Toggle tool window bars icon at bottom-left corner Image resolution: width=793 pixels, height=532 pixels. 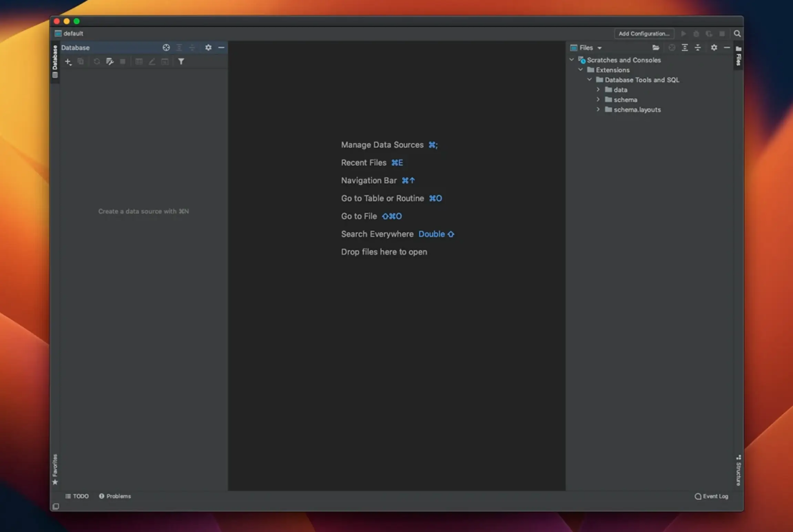[x=56, y=506]
